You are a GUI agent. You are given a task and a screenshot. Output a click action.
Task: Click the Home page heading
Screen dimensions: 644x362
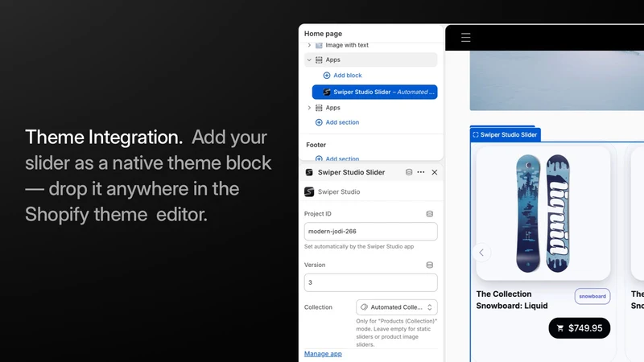tap(323, 34)
